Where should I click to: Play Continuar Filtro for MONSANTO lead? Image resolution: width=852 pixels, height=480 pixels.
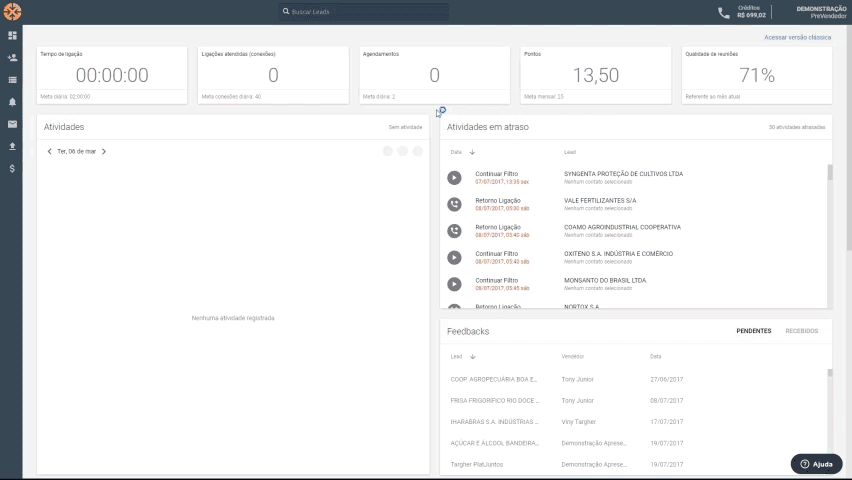(454, 284)
